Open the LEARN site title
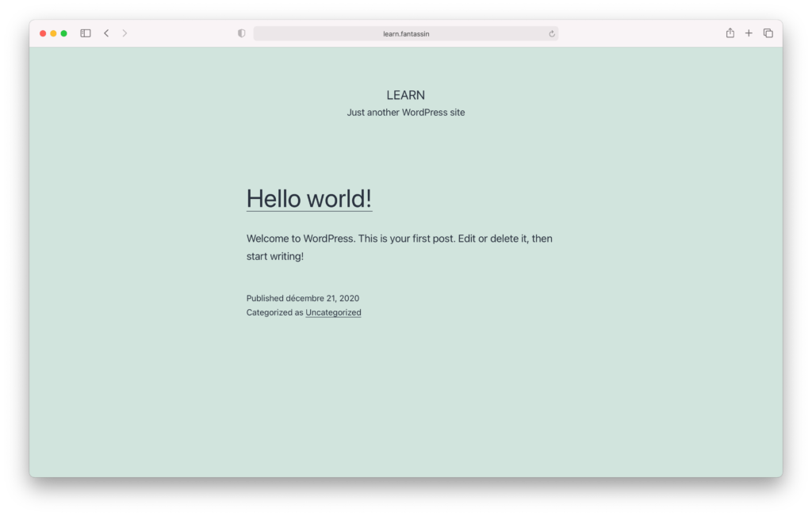 tap(405, 95)
